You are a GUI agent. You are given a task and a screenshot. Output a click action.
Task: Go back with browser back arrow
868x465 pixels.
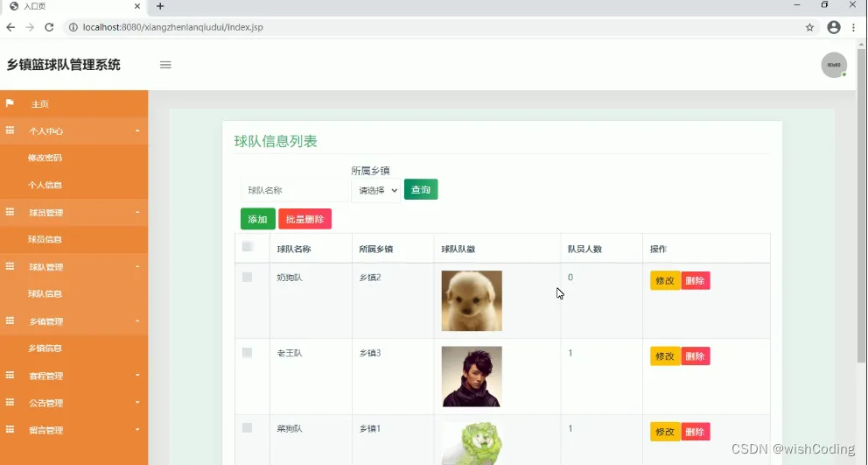click(10, 27)
